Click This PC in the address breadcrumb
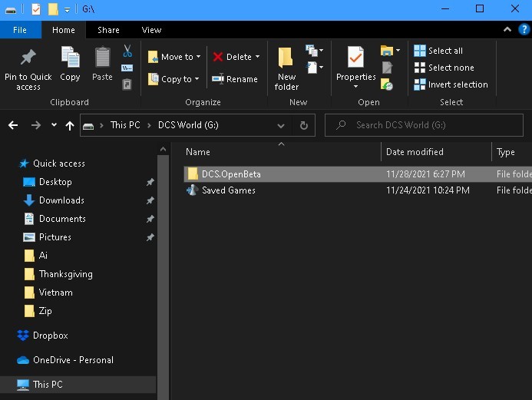The width and height of the screenshot is (532, 400). (x=125, y=125)
